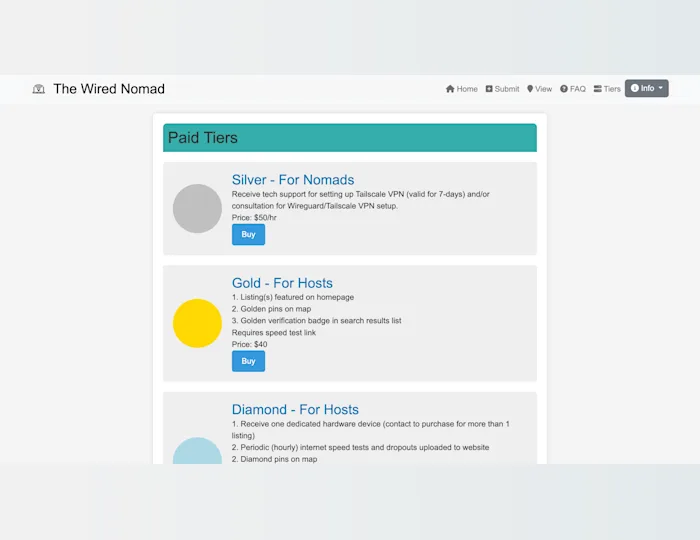Open the Submit nav label
Screen dimensions: 700x540
507,89
